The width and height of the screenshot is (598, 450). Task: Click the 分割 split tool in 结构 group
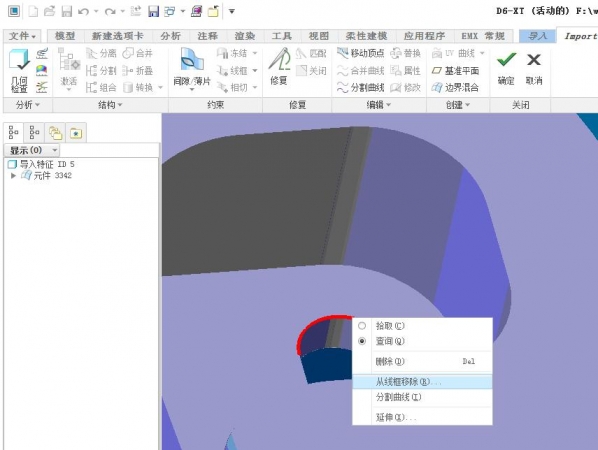coord(101,71)
